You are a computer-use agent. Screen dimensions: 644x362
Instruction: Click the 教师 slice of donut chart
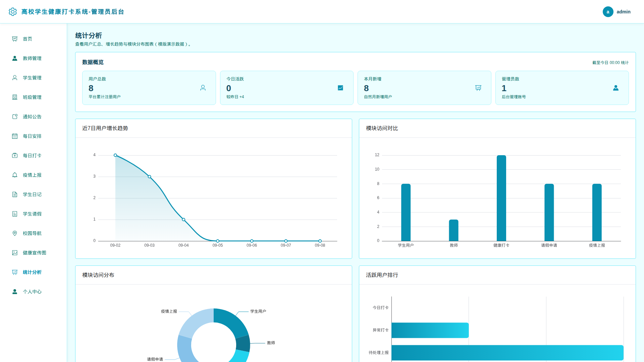tap(243, 344)
